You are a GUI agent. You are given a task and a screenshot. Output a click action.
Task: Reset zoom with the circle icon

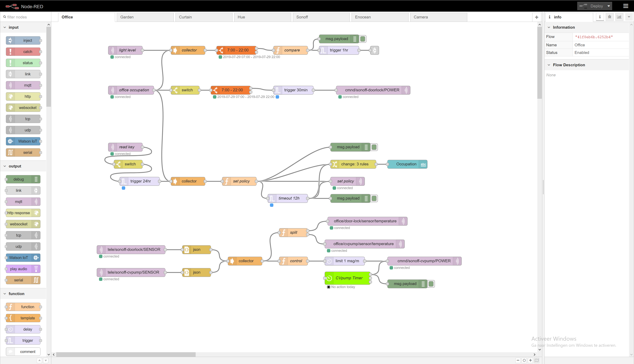(x=524, y=360)
